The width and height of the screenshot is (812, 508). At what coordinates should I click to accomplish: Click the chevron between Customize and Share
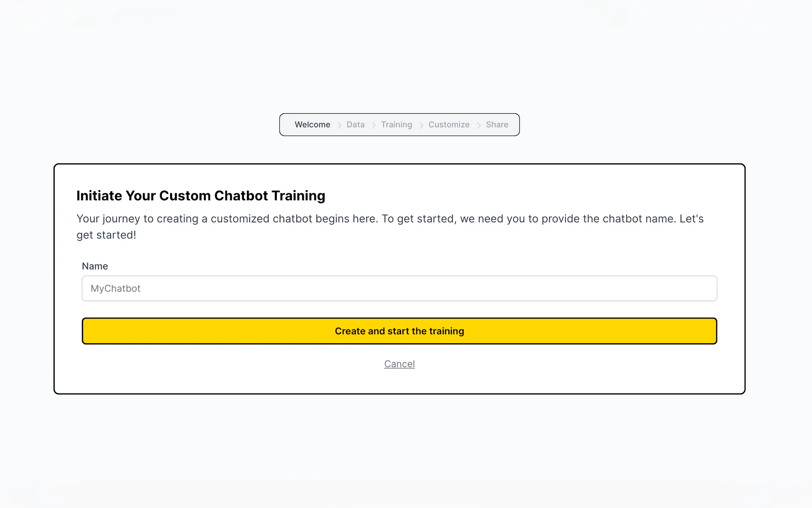click(479, 125)
